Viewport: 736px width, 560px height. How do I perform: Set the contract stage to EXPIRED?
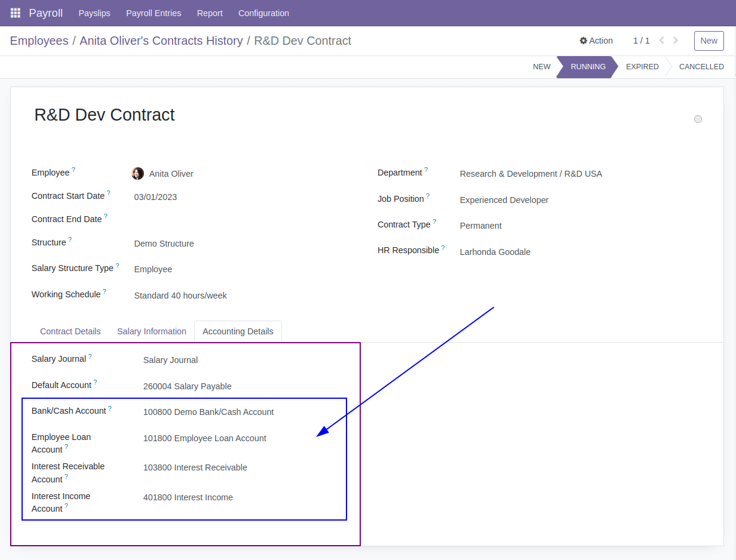pyautogui.click(x=642, y=67)
